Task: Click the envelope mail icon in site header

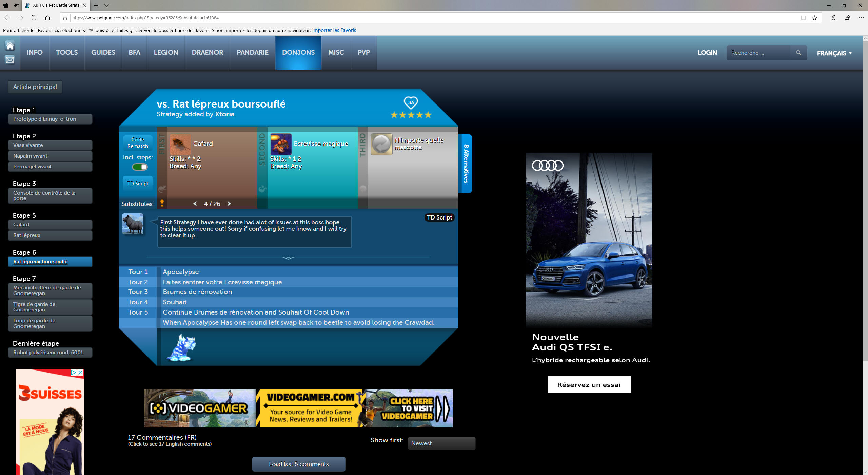Action: point(10,60)
